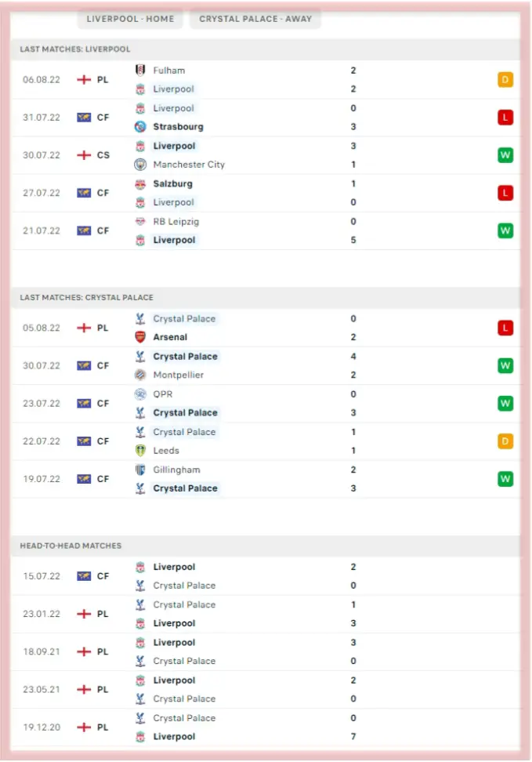Screen dimensions: 532x762
Task: Select the Liverpool - Home tab
Action: point(130,19)
